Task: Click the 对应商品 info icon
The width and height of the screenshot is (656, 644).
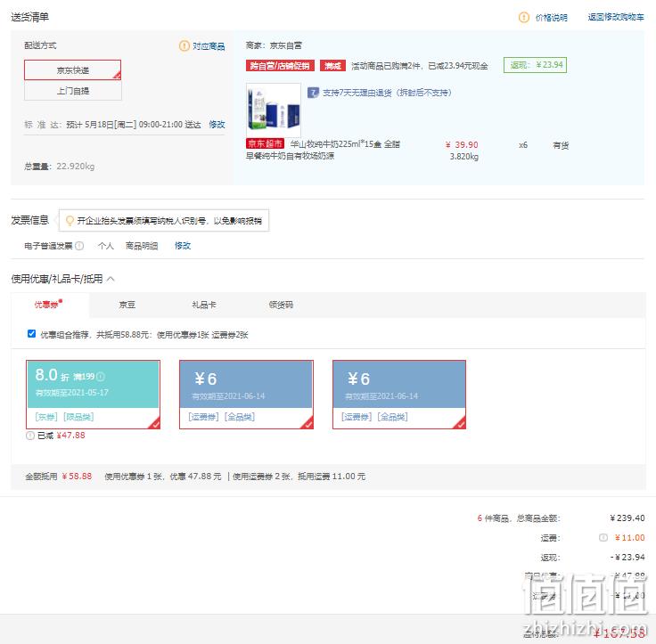Action: click(184, 45)
